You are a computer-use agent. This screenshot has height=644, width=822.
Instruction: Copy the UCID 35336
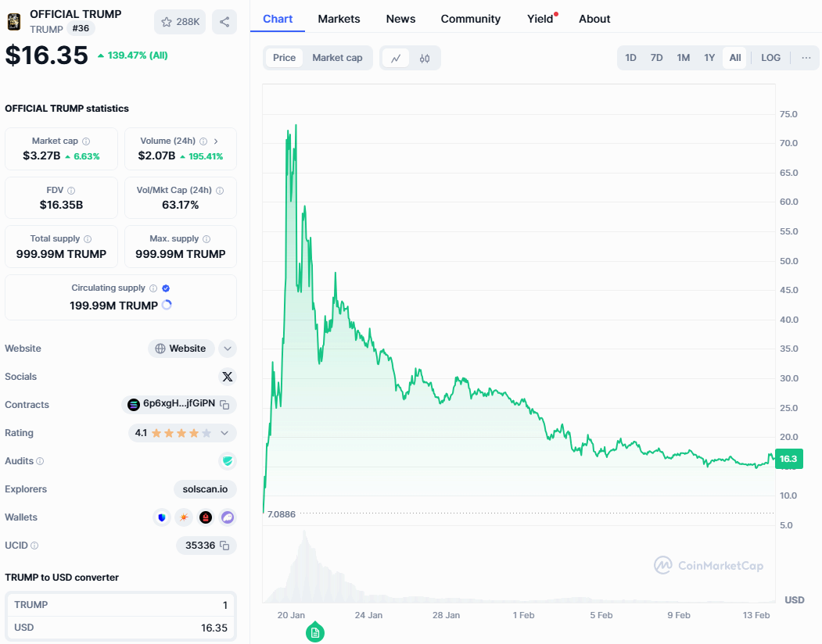click(x=225, y=546)
